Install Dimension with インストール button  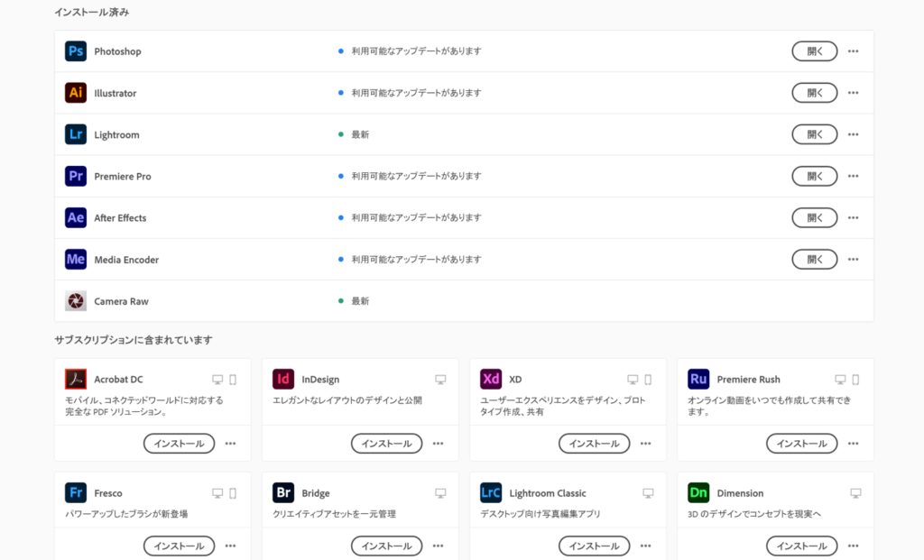[x=801, y=546]
